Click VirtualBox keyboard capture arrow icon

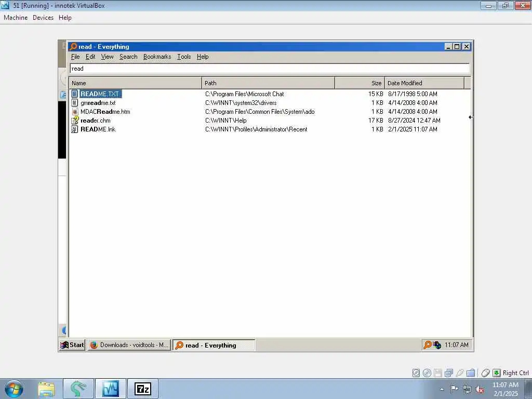pos(496,373)
